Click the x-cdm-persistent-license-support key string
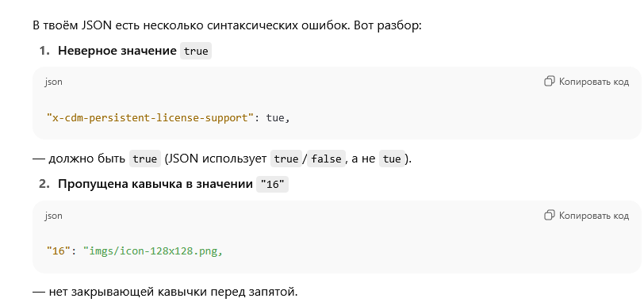Viewport: 644px width, 306px height. tap(151, 118)
